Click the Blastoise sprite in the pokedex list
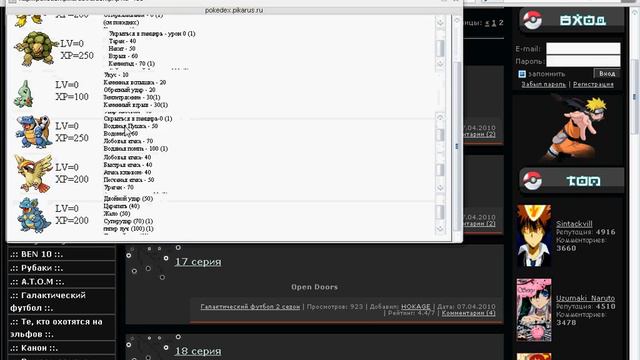 pyautogui.click(x=34, y=132)
